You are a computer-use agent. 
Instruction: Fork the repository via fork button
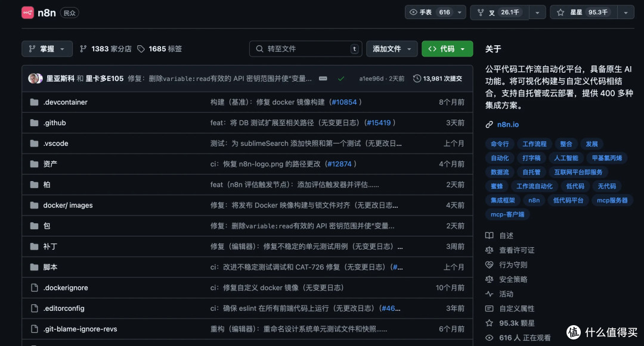[x=500, y=13]
